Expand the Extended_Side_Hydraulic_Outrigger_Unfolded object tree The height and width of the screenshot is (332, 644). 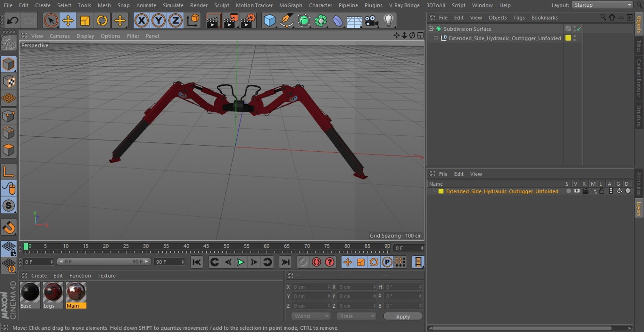436,38
